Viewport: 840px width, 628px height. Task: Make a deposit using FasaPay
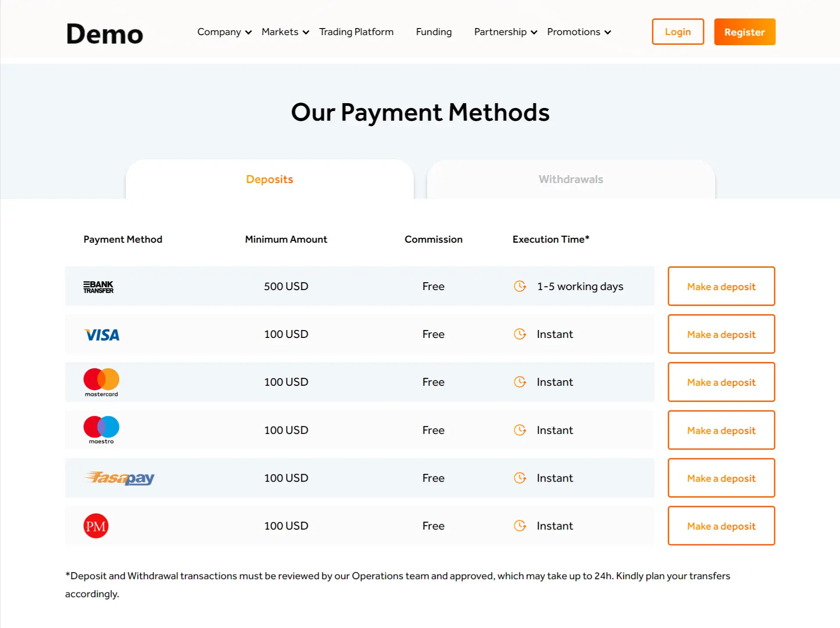click(721, 478)
